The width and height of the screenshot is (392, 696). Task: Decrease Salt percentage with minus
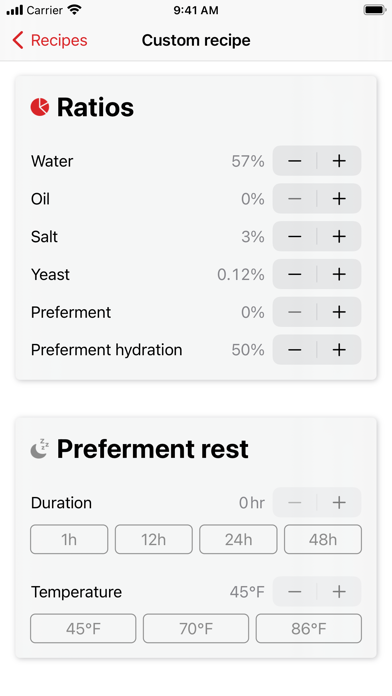295,237
